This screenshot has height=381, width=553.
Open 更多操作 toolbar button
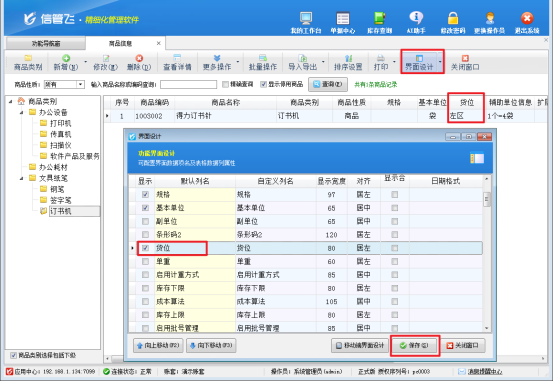217,62
